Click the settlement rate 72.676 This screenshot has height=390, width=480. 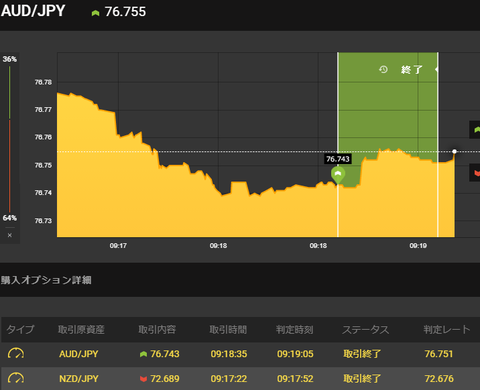pos(439,379)
